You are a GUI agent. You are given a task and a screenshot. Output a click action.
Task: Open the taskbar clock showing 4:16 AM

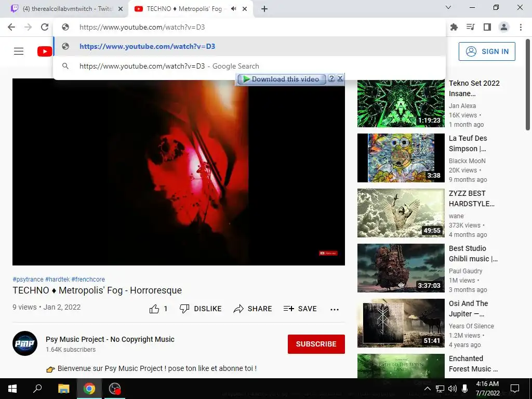pyautogui.click(x=487, y=389)
